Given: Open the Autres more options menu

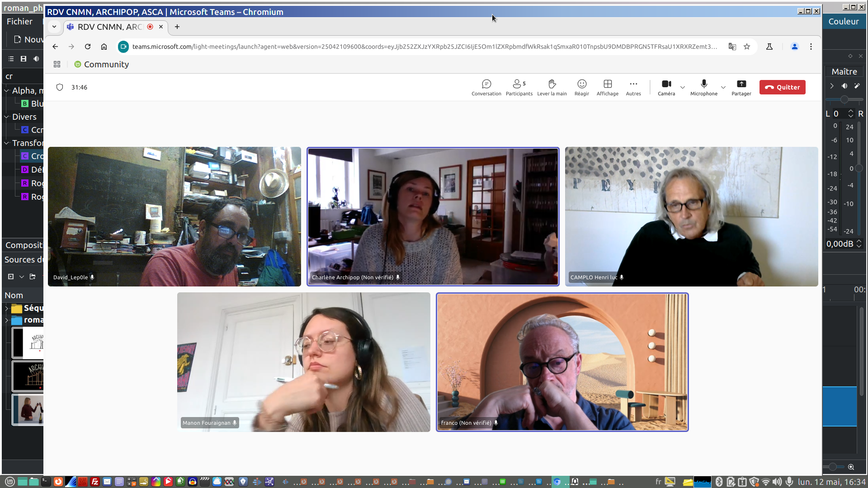Looking at the screenshot, I should click(x=633, y=87).
